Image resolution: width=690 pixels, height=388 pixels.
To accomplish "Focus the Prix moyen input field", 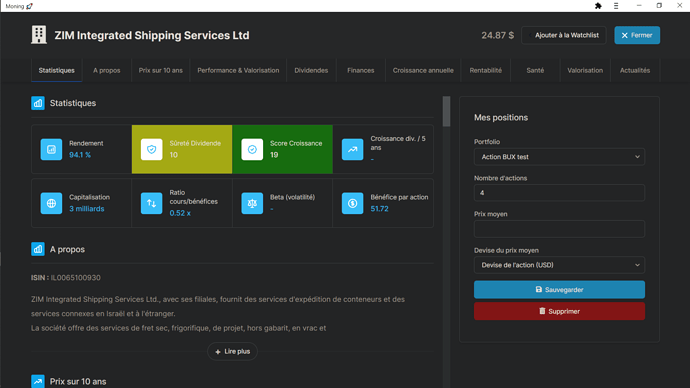I will [559, 229].
